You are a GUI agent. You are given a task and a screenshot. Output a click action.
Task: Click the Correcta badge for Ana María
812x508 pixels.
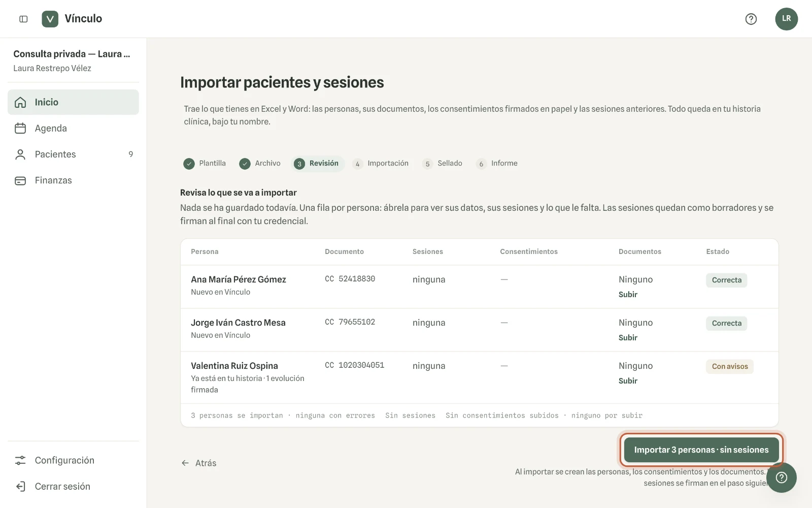(x=726, y=280)
